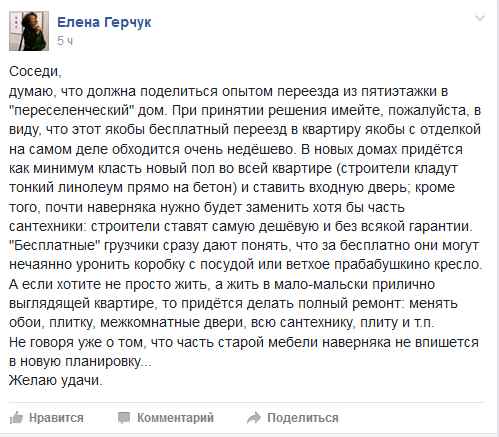Click the phrase "межкомнатные двери"

(x=171, y=322)
